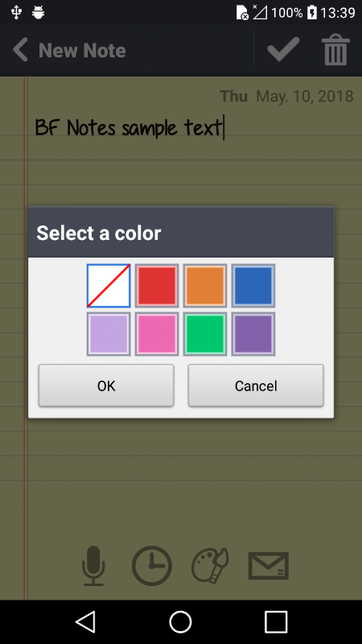Delete the note with trash icon

(335, 50)
